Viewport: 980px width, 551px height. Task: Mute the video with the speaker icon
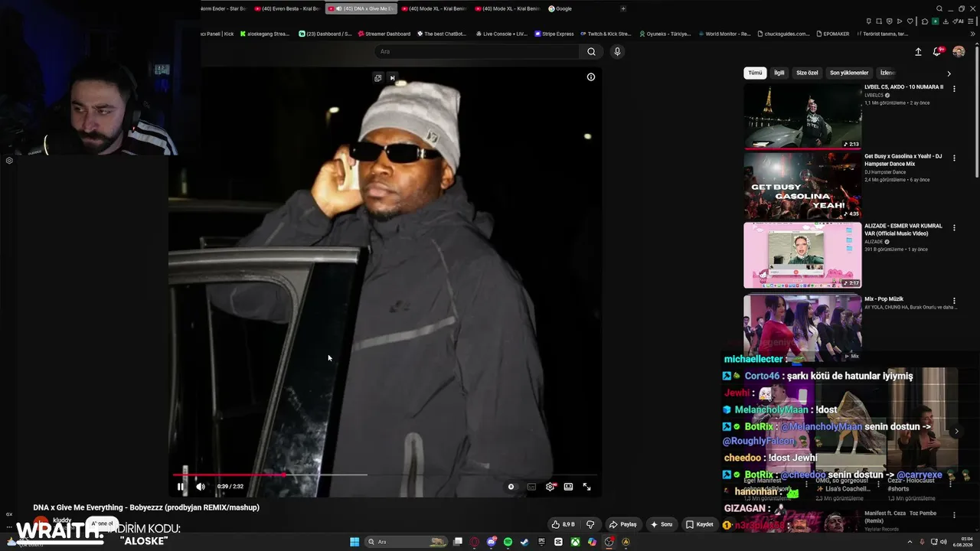pos(201,487)
